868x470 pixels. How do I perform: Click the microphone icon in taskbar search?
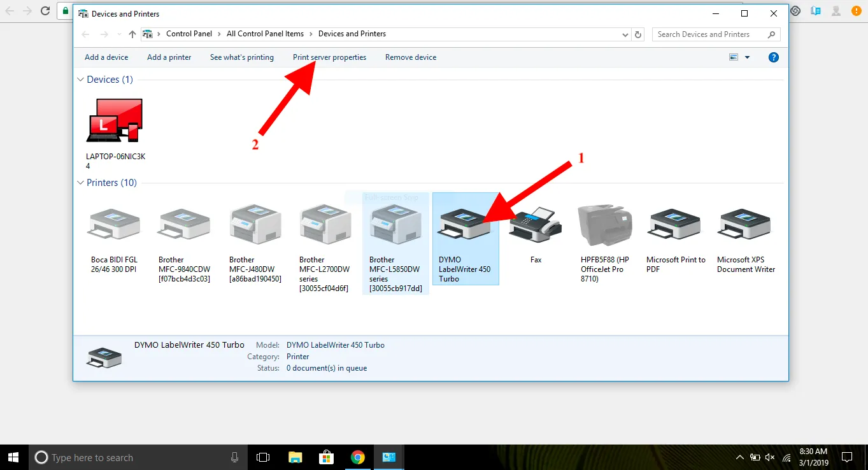[x=235, y=457]
